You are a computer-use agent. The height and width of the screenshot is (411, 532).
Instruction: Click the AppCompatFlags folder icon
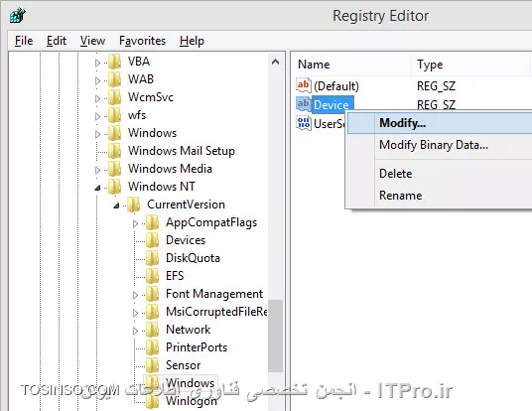pyautogui.click(x=152, y=222)
